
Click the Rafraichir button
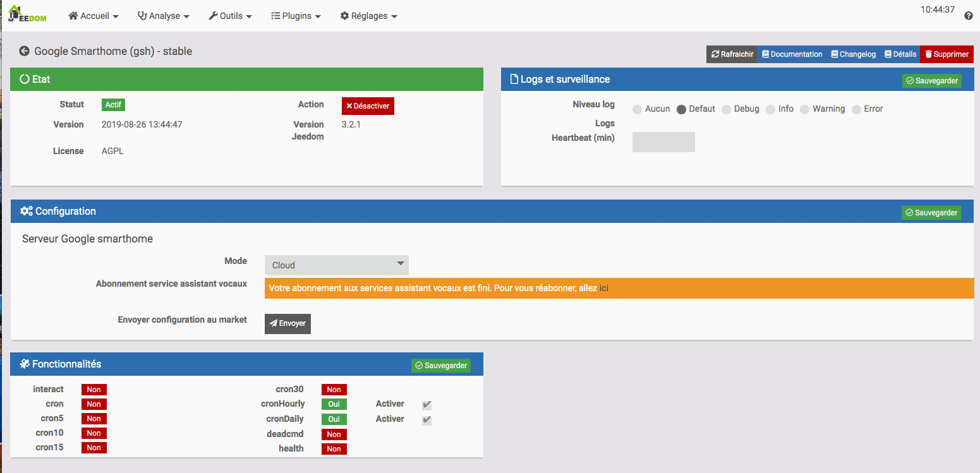tap(732, 54)
